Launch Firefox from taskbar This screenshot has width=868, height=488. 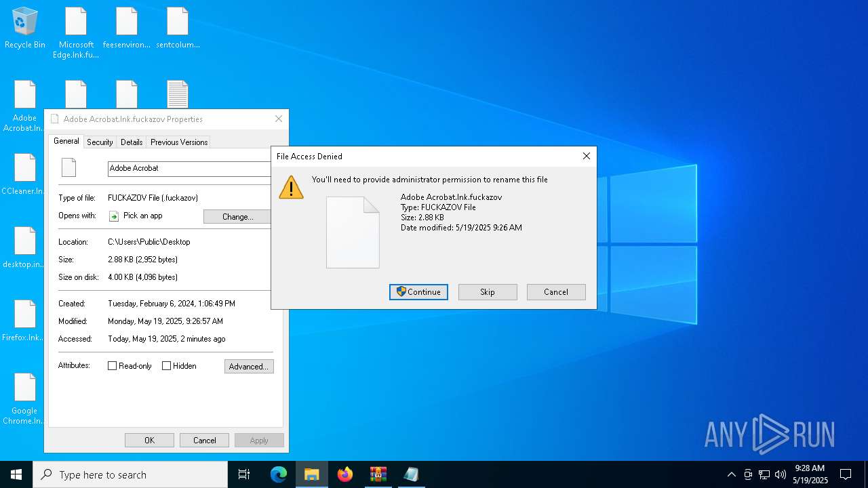(345, 474)
